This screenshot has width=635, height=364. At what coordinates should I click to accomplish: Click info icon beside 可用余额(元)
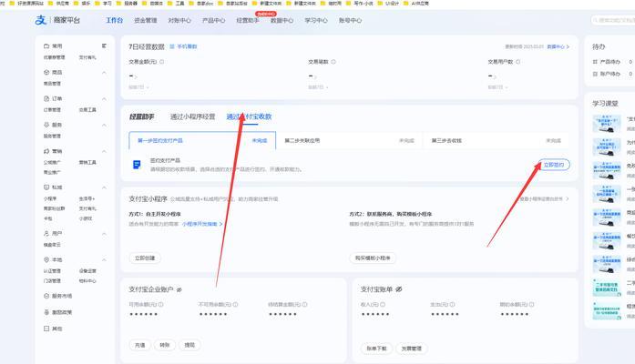(160, 304)
